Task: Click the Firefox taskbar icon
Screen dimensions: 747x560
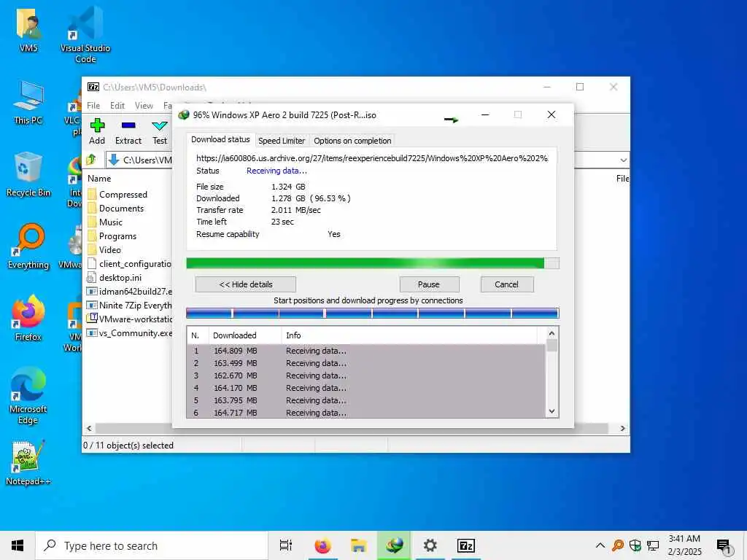Action: coord(322,545)
